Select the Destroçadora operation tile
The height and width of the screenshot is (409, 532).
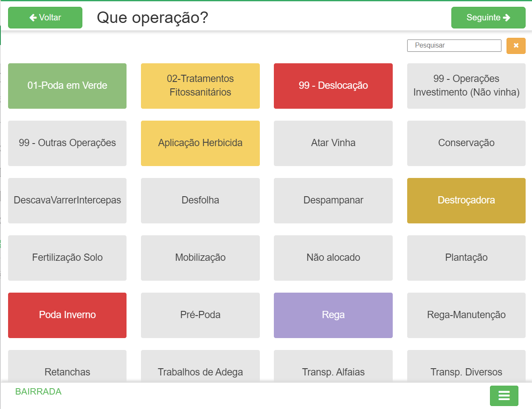(x=466, y=200)
